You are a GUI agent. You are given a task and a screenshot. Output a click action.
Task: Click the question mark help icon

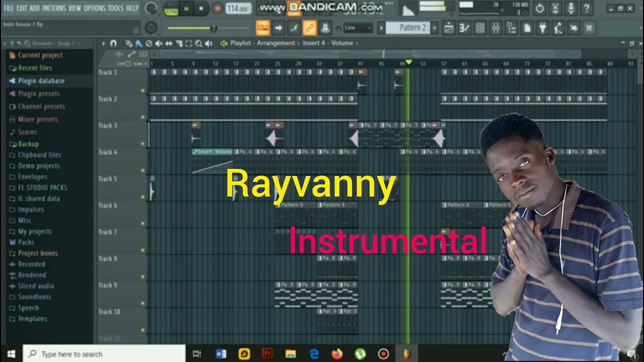click(587, 8)
